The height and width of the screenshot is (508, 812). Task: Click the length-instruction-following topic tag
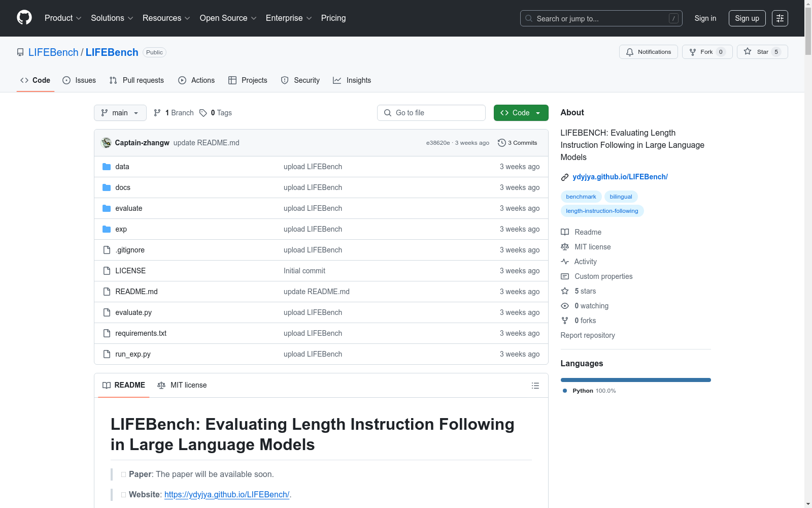pos(602,211)
